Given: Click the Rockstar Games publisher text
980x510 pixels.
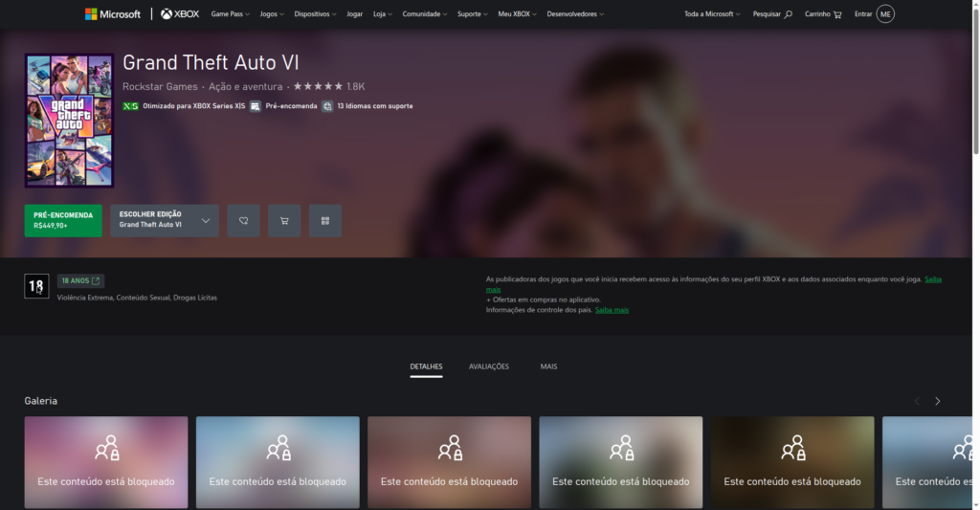Looking at the screenshot, I should pos(160,87).
